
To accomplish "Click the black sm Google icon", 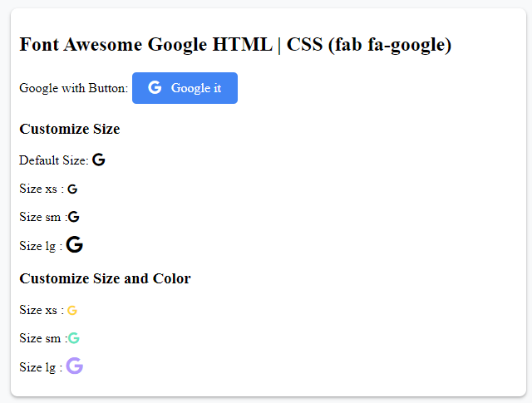I will (x=74, y=217).
